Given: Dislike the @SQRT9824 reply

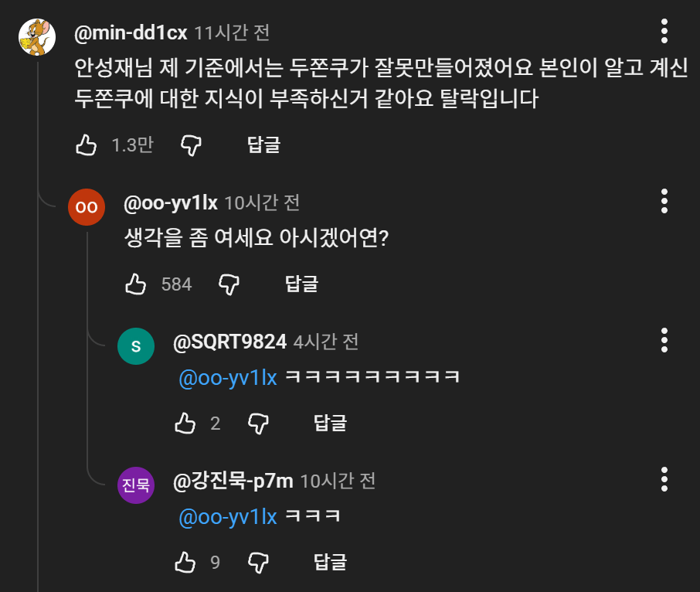Looking at the screenshot, I should [257, 423].
